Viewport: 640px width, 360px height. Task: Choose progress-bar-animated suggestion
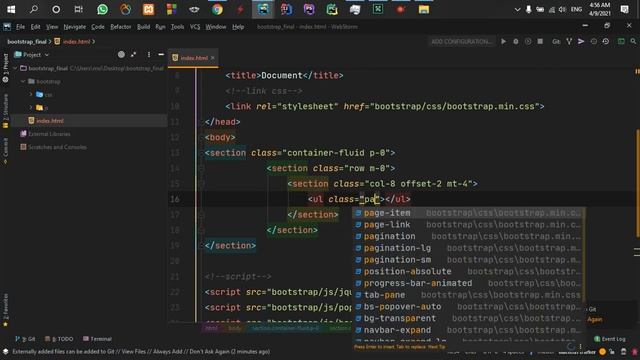[x=469, y=283]
